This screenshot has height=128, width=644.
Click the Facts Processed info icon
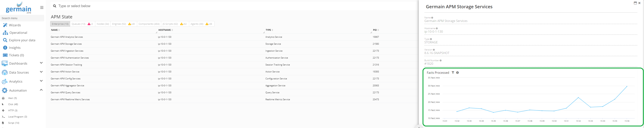pos(457,72)
